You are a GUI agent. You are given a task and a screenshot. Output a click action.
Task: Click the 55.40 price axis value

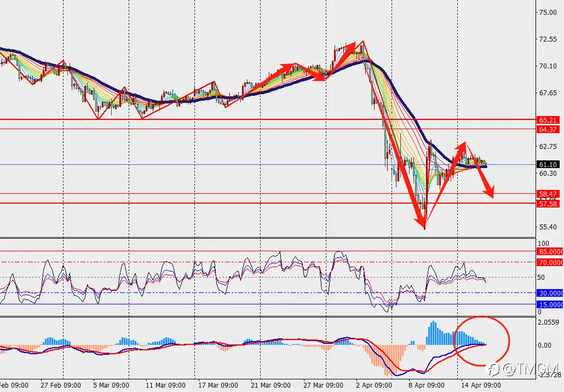click(548, 227)
